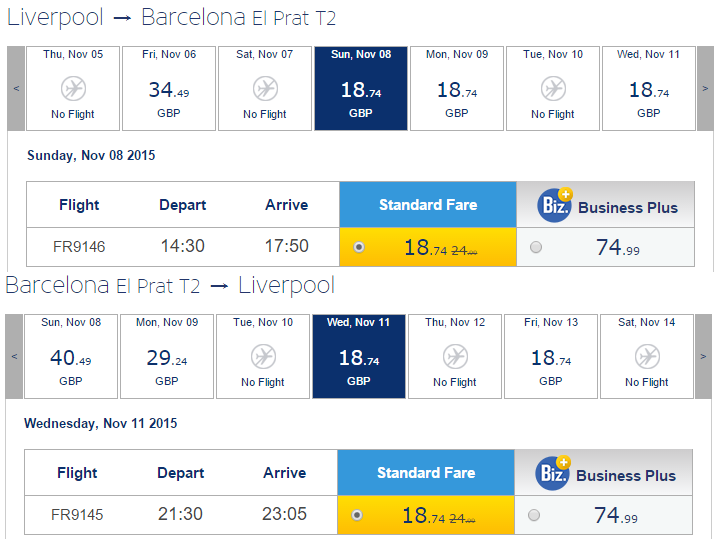Choose Fri, Nov 06 outbound date at 34.49 GBP
The width and height of the screenshot is (717, 539).
tap(169, 88)
